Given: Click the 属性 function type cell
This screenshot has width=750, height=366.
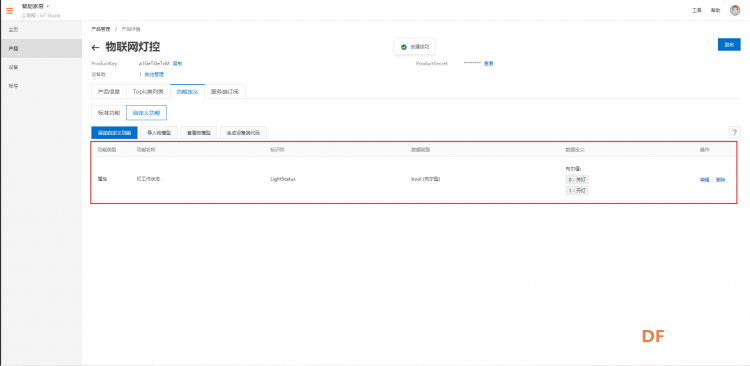Looking at the screenshot, I should (102, 180).
